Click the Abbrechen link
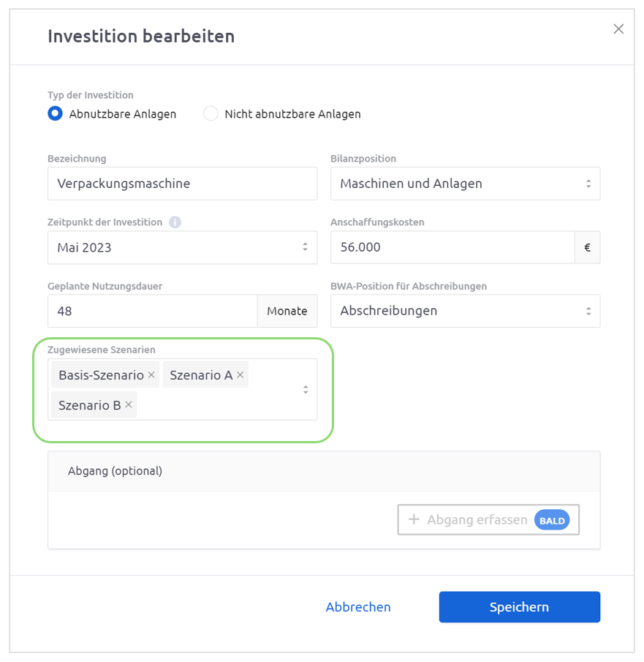The width and height of the screenshot is (644, 662). click(358, 606)
